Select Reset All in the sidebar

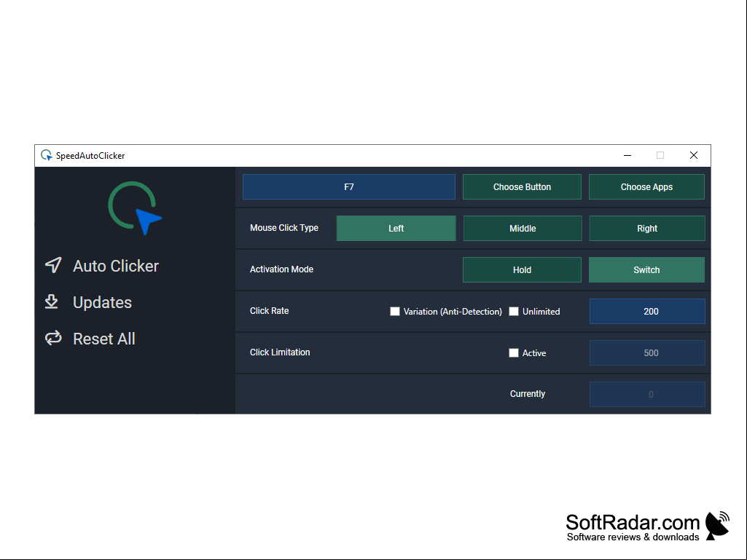(x=104, y=339)
